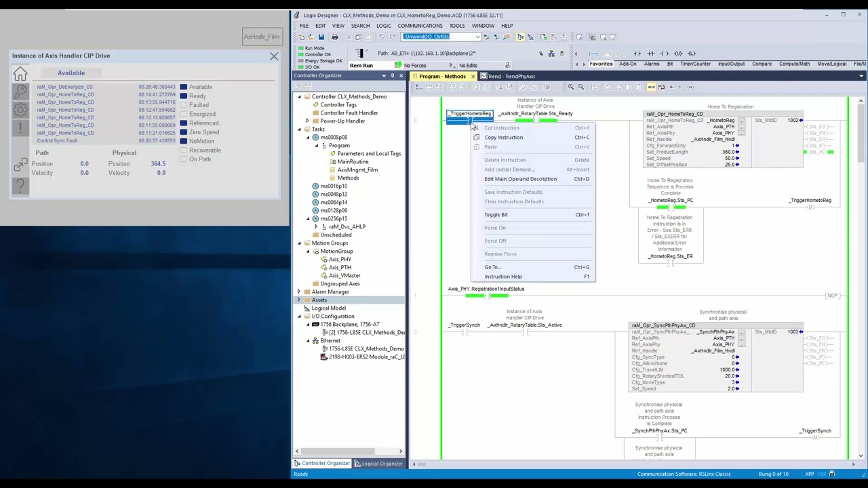Image resolution: width=868 pixels, height=488 pixels.
Task: Choose Instruction Help from context menu
Action: pos(532,277)
